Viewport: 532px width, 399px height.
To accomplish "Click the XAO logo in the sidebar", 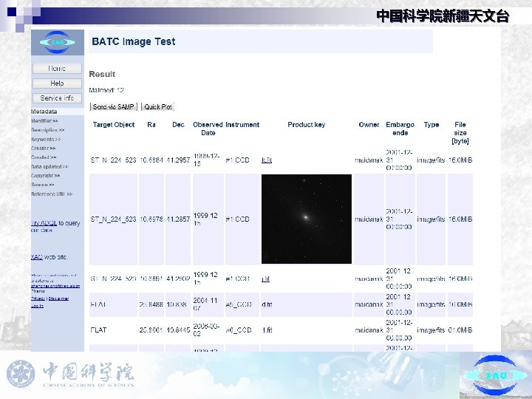I will click(x=58, y=42).
